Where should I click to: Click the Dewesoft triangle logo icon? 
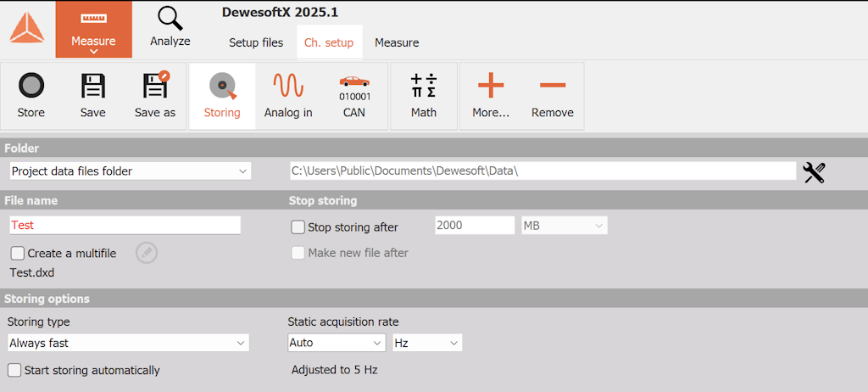pos(26,28)
